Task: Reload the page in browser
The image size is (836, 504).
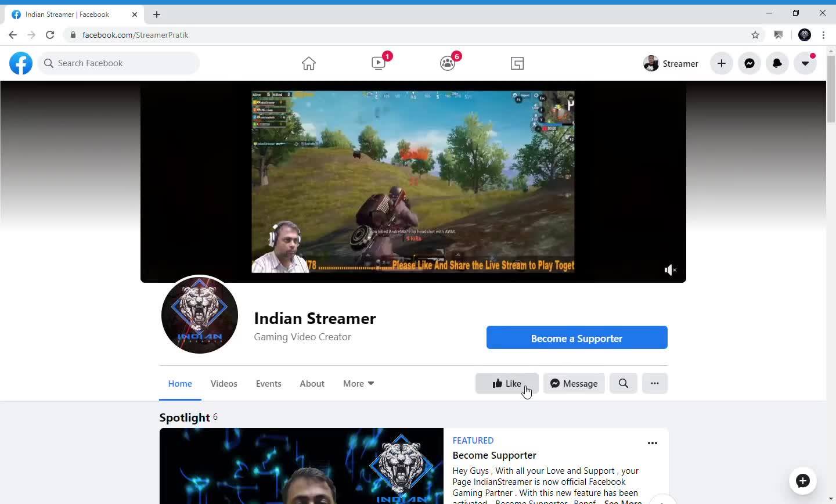Action: 50,35
